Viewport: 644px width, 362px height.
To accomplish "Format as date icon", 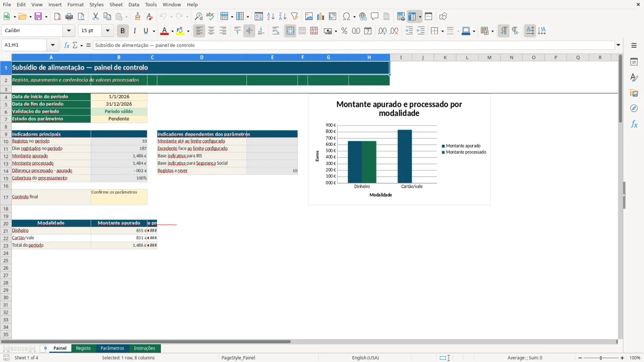I will coord(368,31).
